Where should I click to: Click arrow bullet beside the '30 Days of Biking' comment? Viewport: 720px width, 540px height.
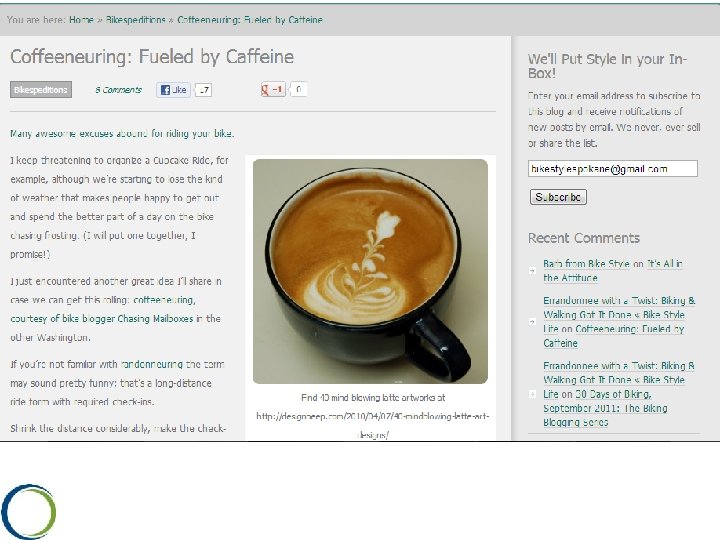coord(533,394)
